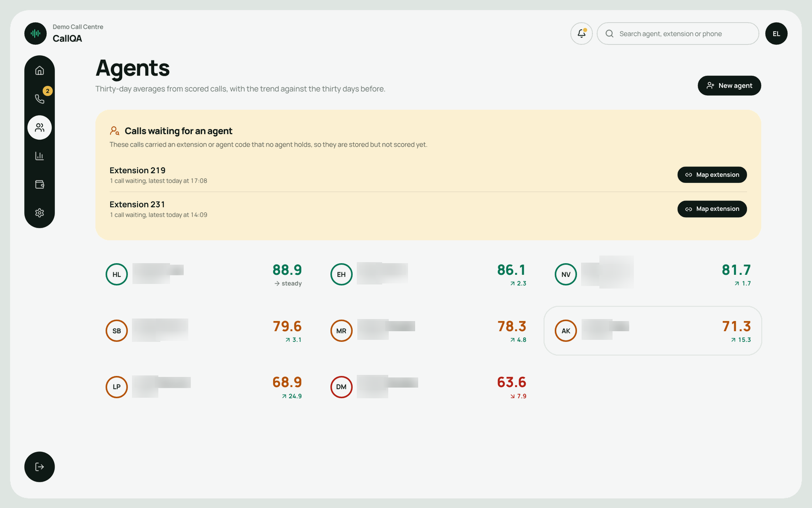
Task: Click the 'Extension 219' row title
Action: (138, 170)
